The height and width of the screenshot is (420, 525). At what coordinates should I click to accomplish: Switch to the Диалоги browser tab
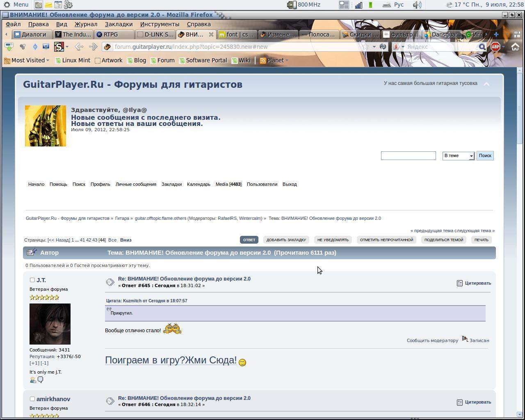coord(33,34)
